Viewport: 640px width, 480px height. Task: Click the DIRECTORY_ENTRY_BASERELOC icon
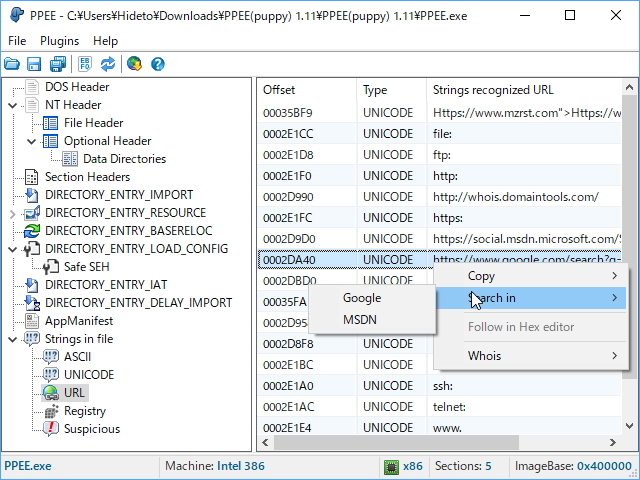[32, 231]
